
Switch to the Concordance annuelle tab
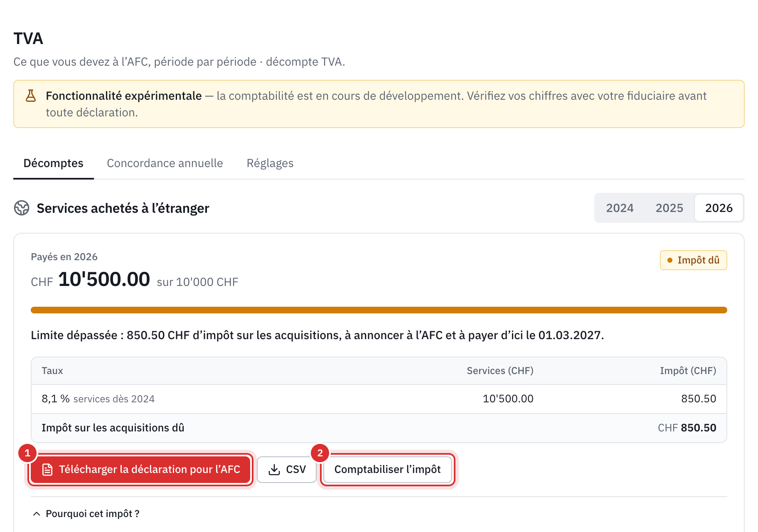point(165,163)
